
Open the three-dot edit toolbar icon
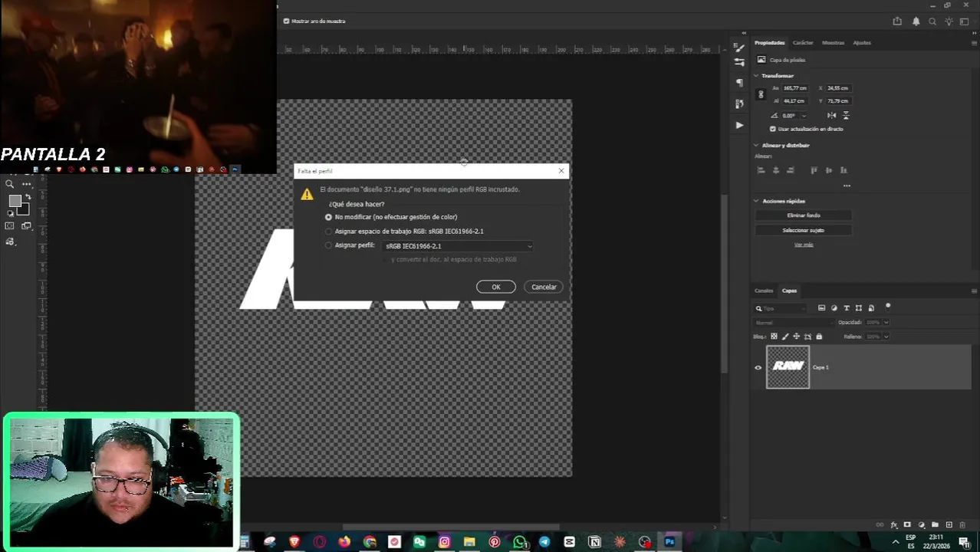(x=27, y=184)
